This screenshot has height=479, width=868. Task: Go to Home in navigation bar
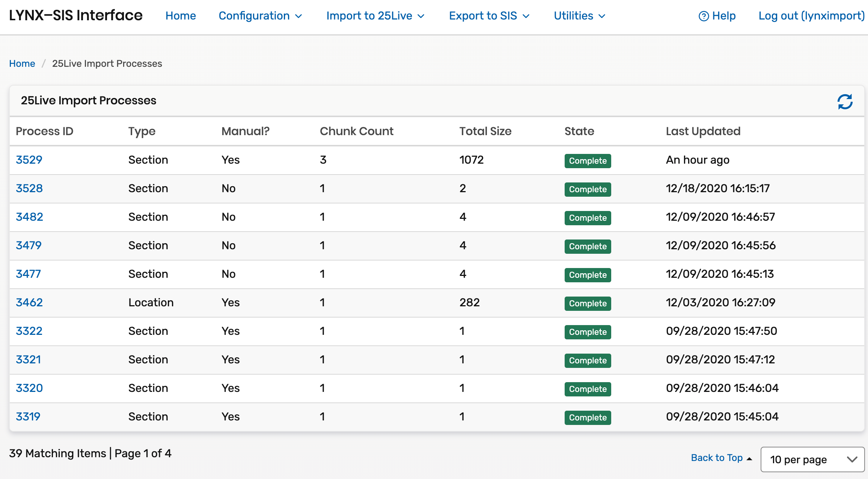click(x=181, y=16)
